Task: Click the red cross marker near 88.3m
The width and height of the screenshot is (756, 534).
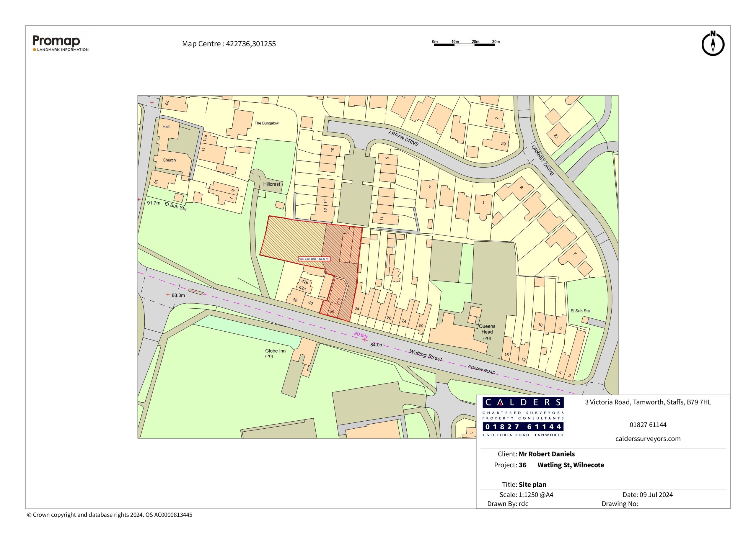Action: click(x=168, y=295)
